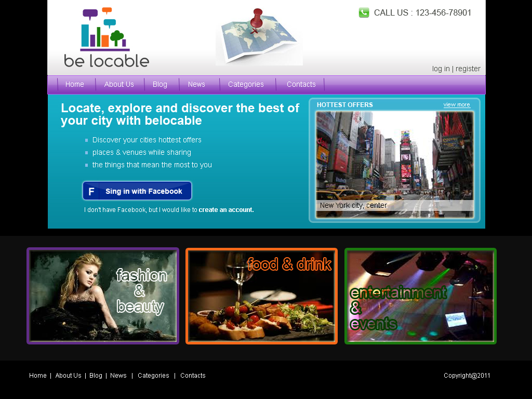Screen dimensions: 532x399
Task: Open the entertainment & events category tile
Action: pos(420,296)
